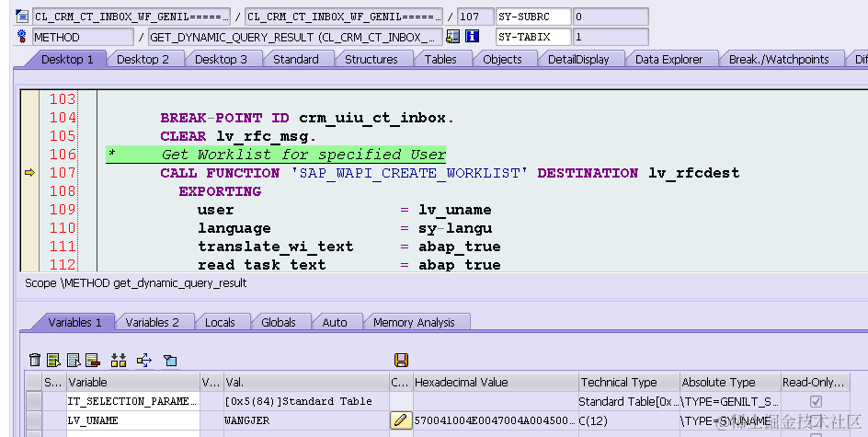The image size is (868, 437).
Task: Open the DetailDisplay tab
Action: pos(578,59)
